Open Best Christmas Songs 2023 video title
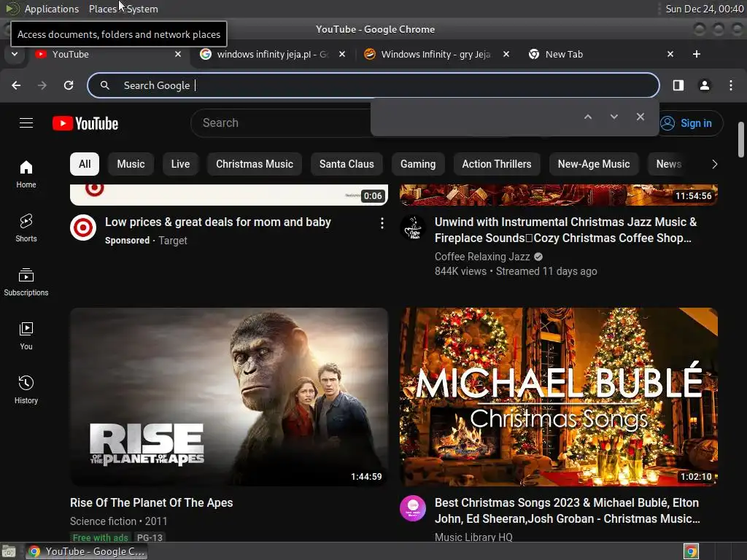 click(x=567, y=510)
